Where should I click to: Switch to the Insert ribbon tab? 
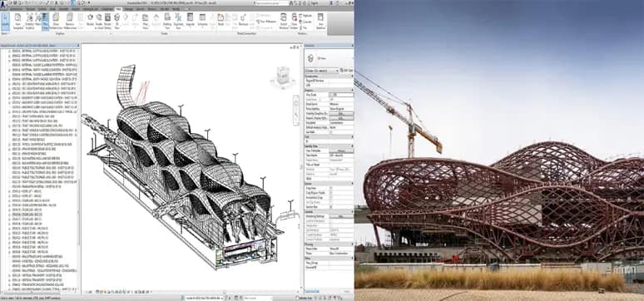point(53,8)
